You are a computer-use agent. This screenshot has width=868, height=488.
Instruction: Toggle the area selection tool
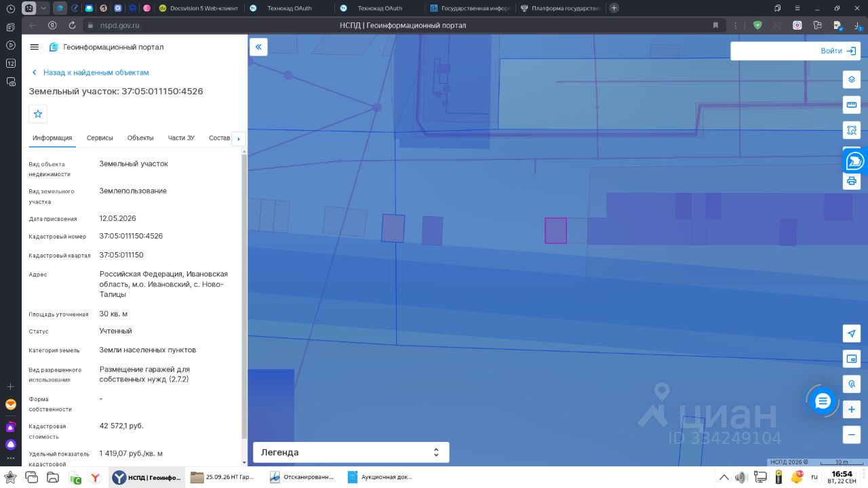click(x=852, y=129)
